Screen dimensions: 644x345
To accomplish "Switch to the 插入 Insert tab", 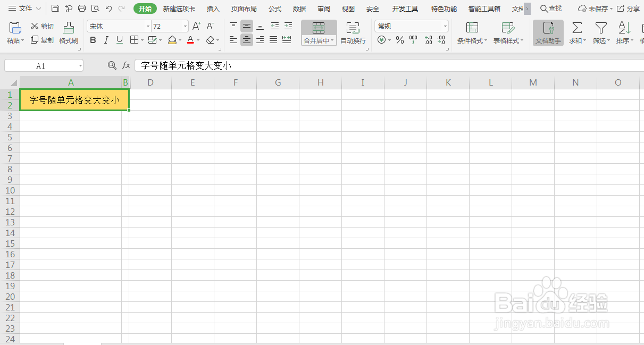I will pos(213,9).
